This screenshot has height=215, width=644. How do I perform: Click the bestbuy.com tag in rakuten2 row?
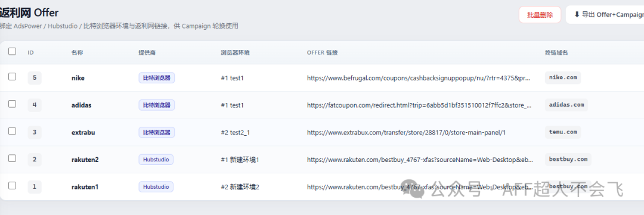click(x=568, y=159)
